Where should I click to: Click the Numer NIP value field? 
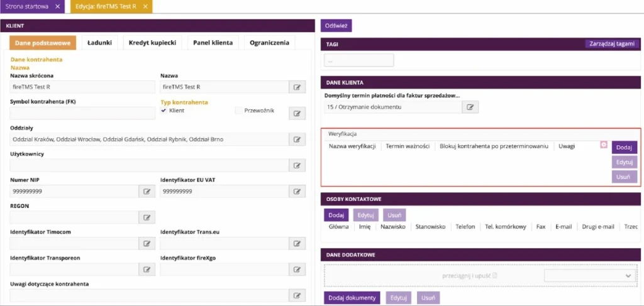click(74, 191)
